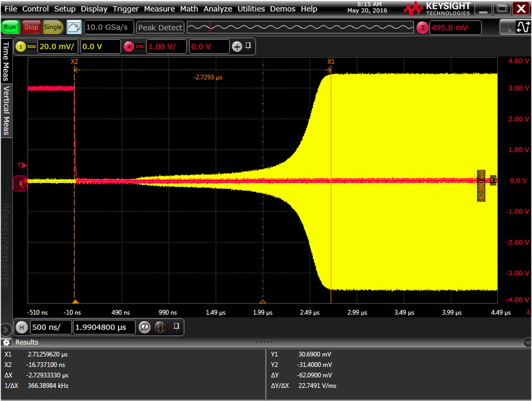Switch to Vertical Meas side tab
This screenshot has width=532, height=401.
coord(6,110)
